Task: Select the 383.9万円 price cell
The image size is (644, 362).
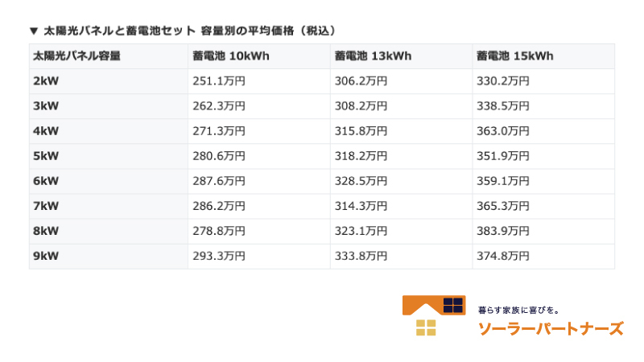Action: 503,232
